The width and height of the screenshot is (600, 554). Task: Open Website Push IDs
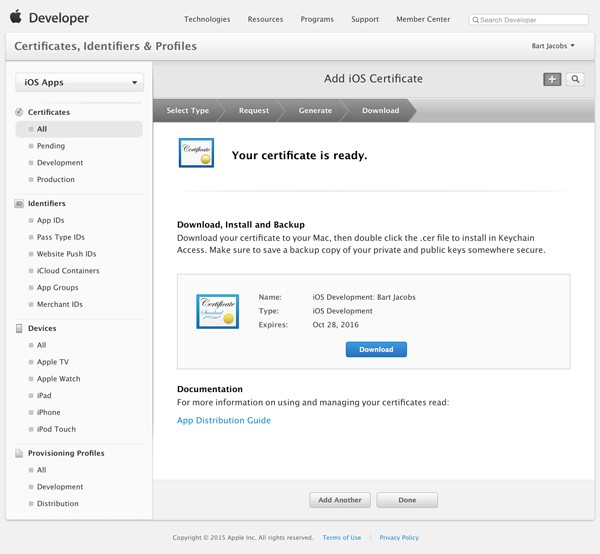click(66, 254)
